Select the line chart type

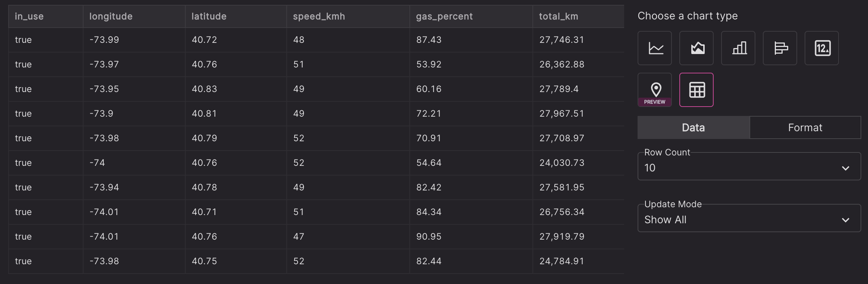point(655,48)
